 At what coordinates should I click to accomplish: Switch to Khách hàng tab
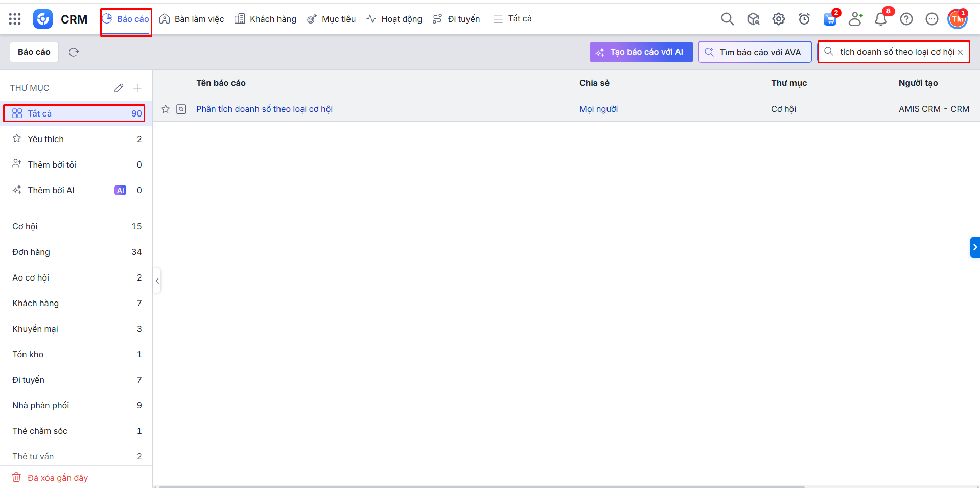(266, 19)
